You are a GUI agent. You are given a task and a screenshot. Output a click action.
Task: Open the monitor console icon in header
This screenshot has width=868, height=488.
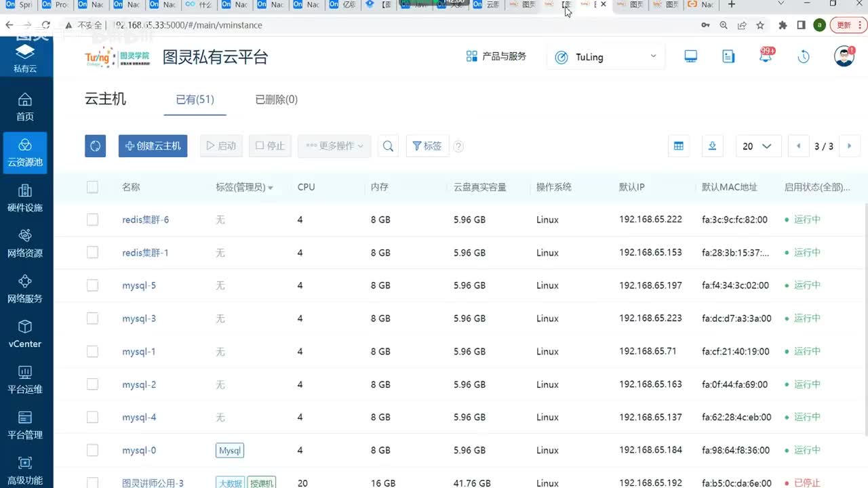click(690, 57)
